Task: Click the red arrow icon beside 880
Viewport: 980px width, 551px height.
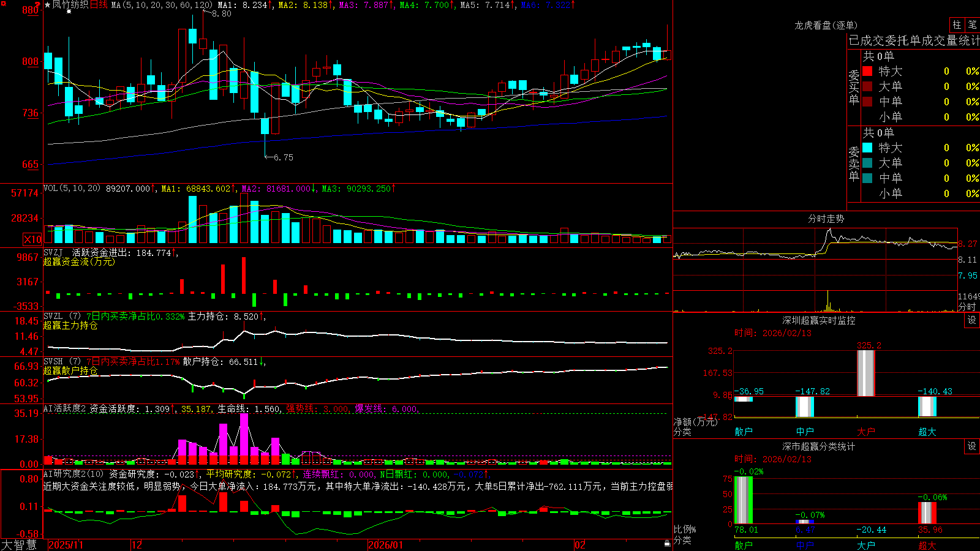Action: [37, 5]
